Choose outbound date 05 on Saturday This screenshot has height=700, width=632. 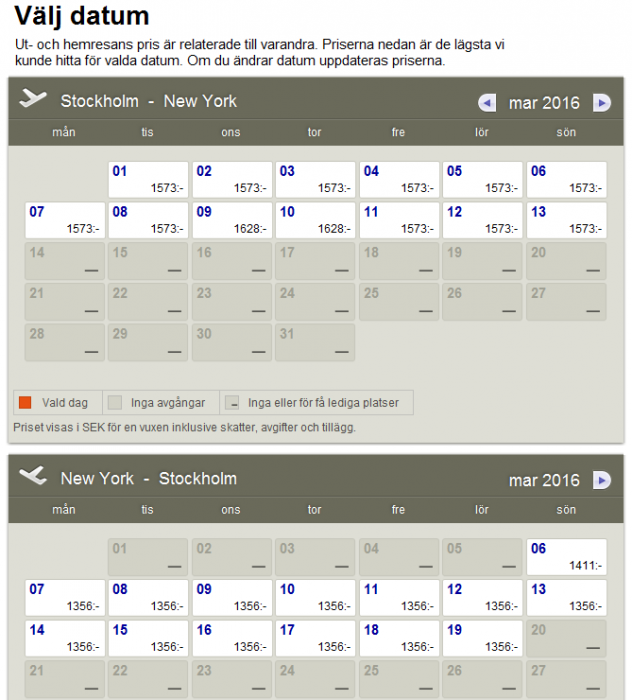click(482, 179)
